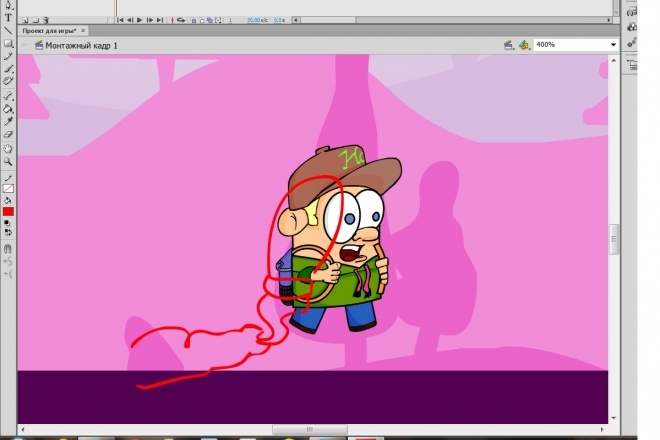Select the Hand tool

[8, 149]
